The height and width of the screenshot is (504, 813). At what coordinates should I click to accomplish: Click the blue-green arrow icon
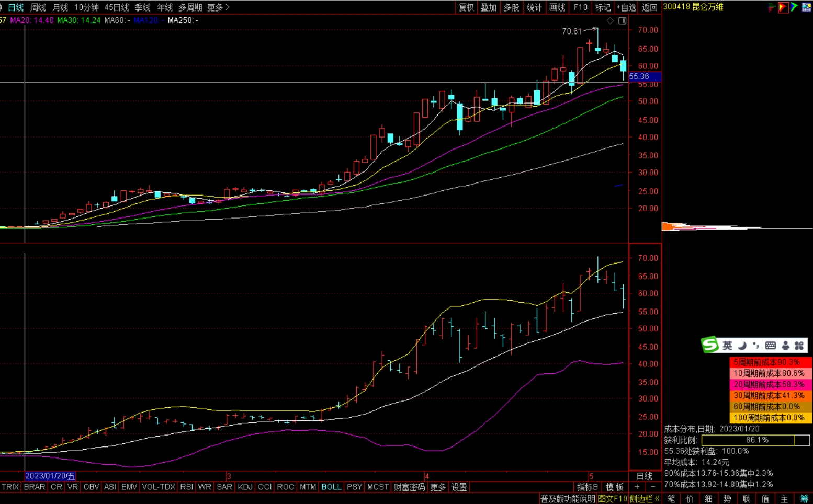(794, 7)
